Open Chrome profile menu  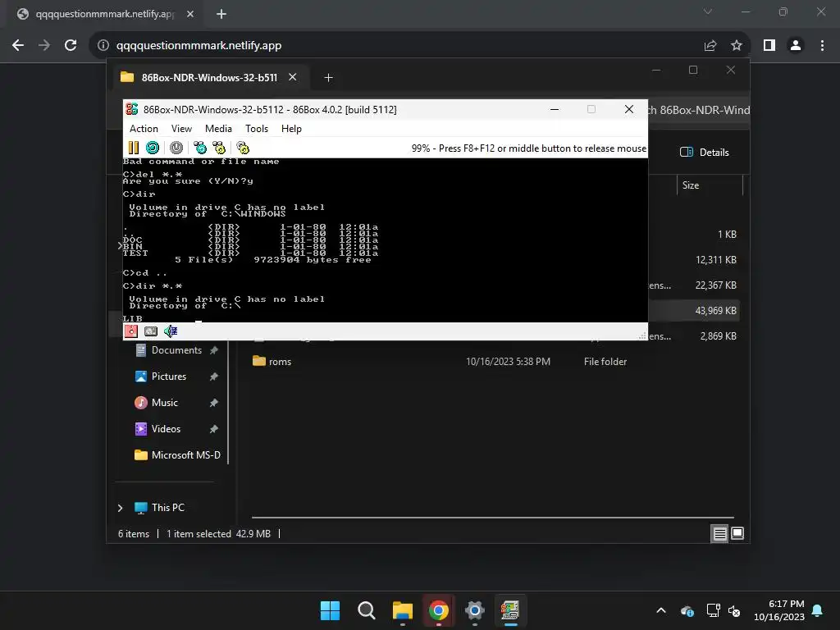(x=796, y=46)
